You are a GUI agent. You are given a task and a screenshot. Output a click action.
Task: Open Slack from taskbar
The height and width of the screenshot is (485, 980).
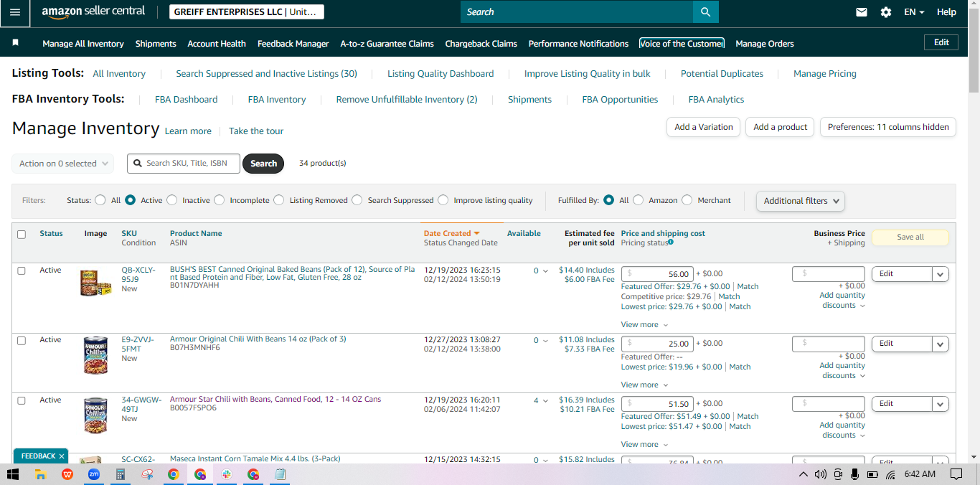tap(226, 474)
